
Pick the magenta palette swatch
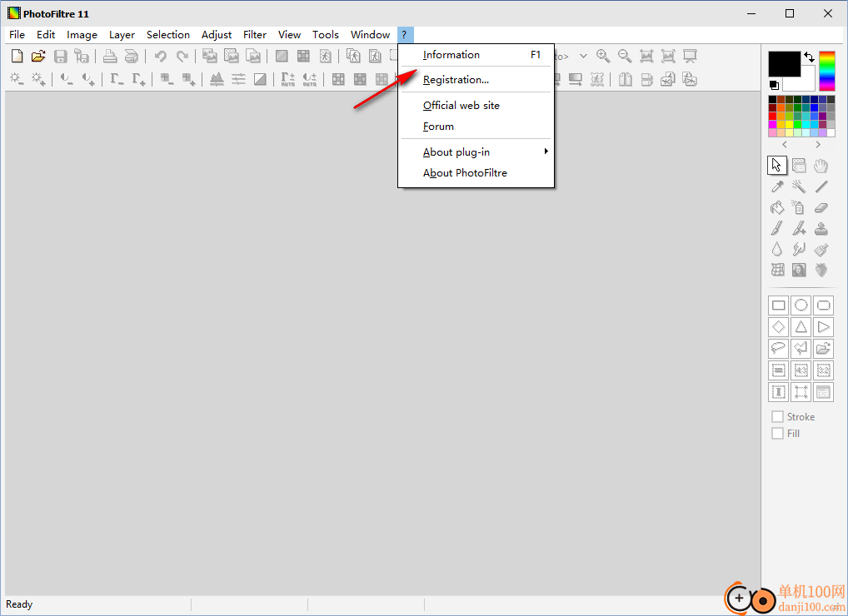pos(772,124)
